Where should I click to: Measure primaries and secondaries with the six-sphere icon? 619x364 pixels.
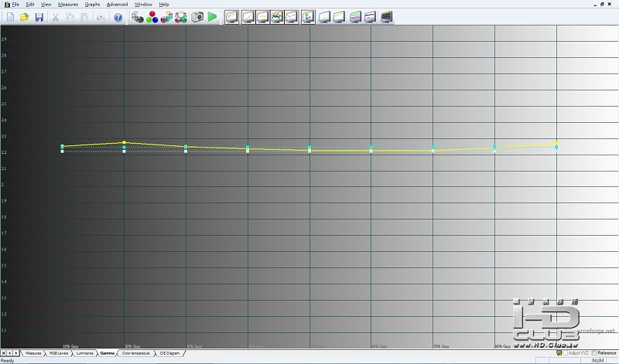166,17
